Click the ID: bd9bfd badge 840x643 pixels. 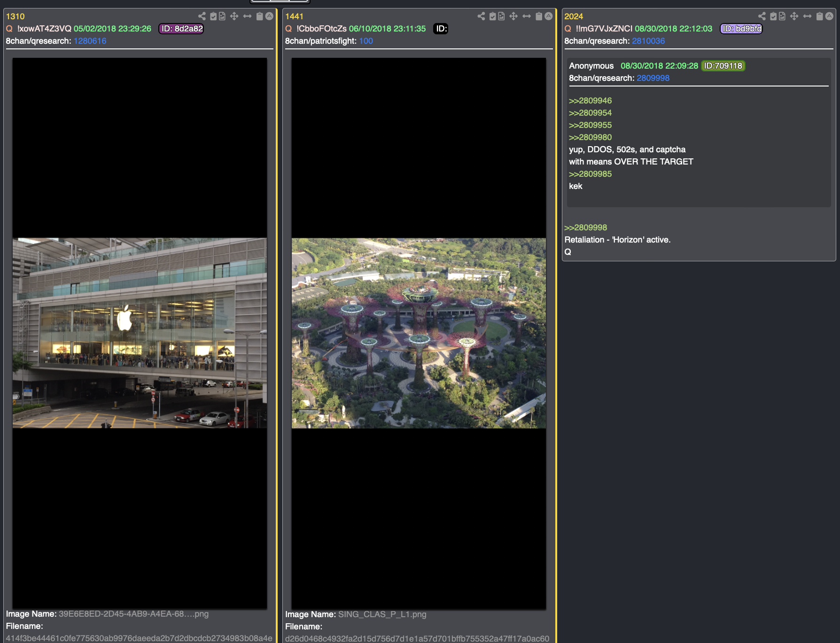(x=741, y=29)
